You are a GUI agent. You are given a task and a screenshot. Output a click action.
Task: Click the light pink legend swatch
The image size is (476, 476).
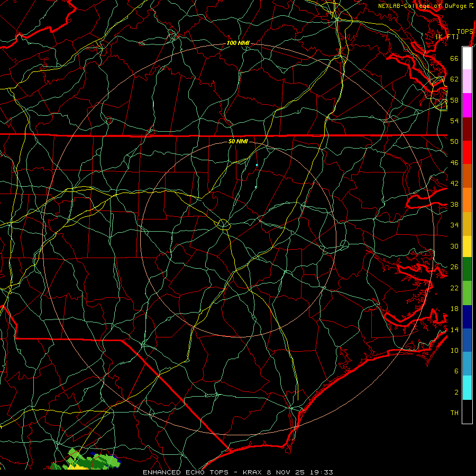pyautogui.click(x=467, y=81)
